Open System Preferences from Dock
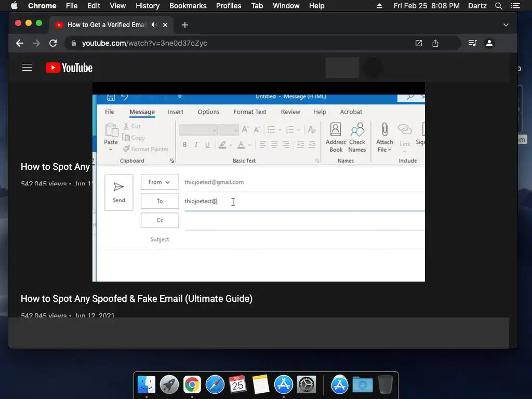Screen dimensions: 532x399 point(307,385)
